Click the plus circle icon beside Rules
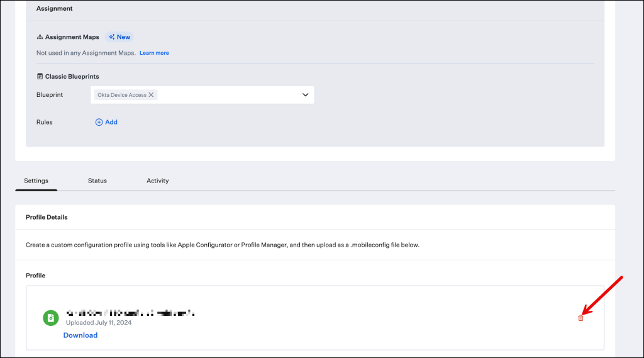The image size is (644, 358). [x=99, y=122]
